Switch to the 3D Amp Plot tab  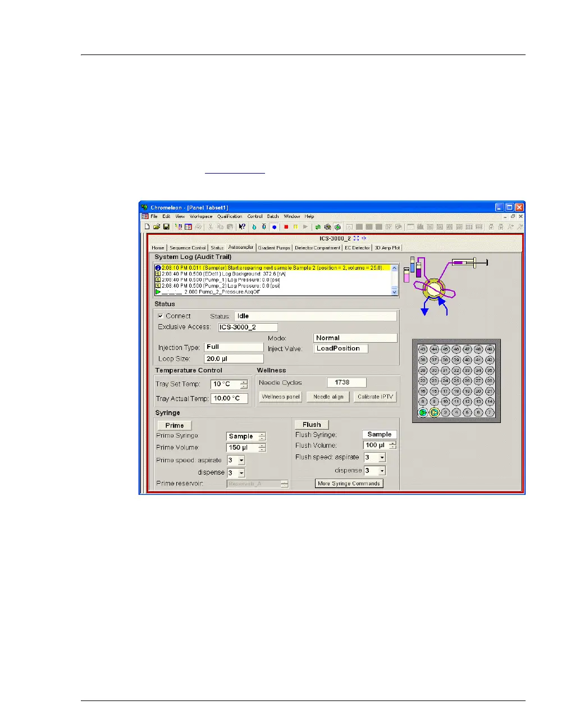[387, 248]
